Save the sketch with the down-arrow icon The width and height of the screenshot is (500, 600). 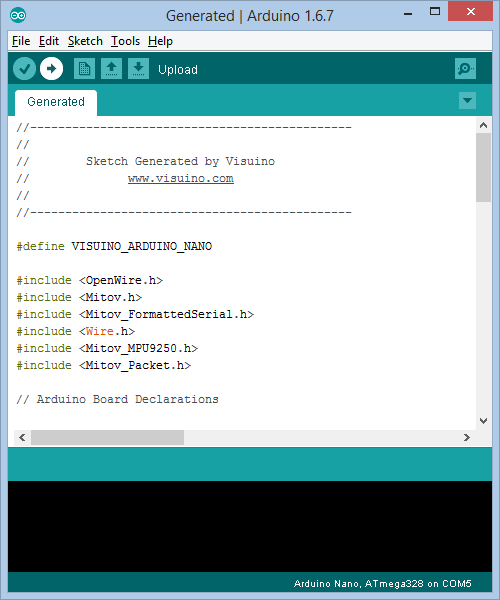click(x=138, y=69)
